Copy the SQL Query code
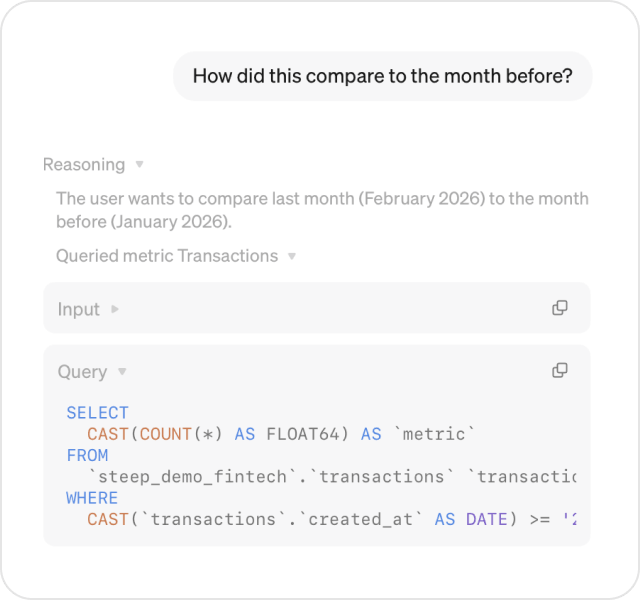 tap(560, 370)
